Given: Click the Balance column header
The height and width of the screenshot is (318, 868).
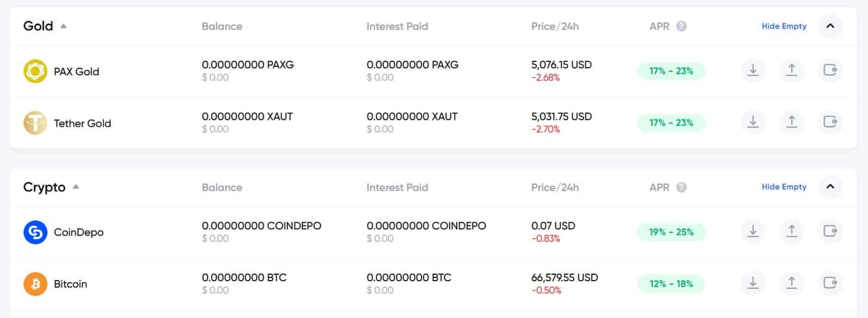Looking at the screenshot, I should click(x=222, y=26).
